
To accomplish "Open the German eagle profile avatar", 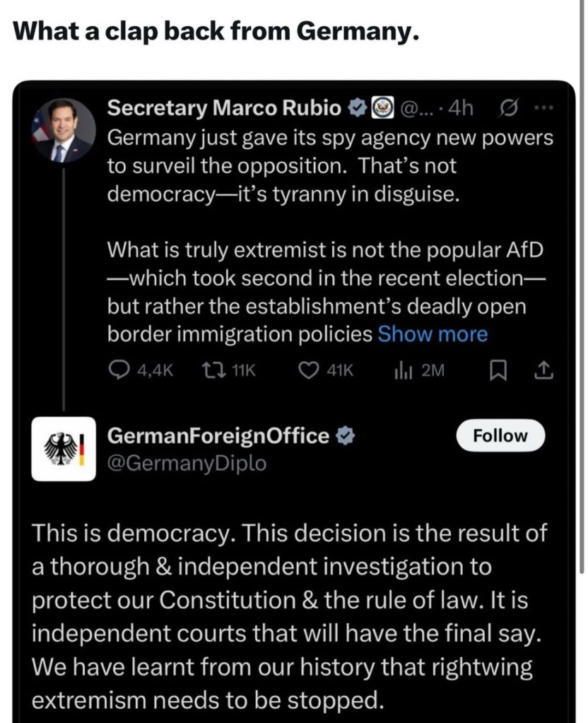I will tap(64, 449).
